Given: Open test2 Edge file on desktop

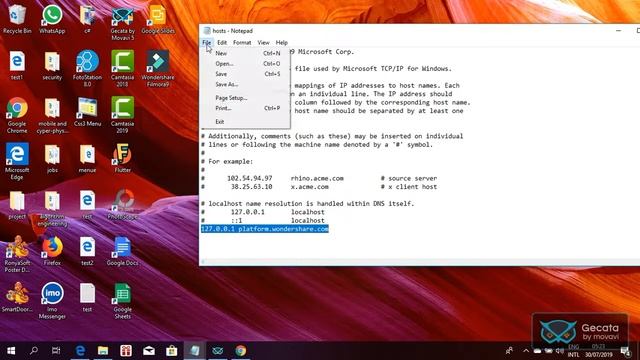Looking at the screenshot, I should tap(87, 251).
